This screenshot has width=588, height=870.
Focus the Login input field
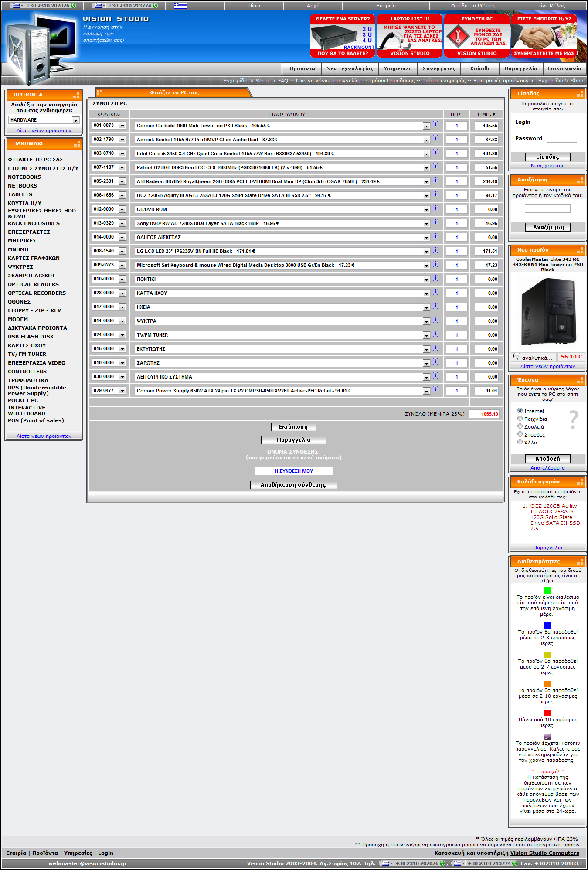(563, 122)
